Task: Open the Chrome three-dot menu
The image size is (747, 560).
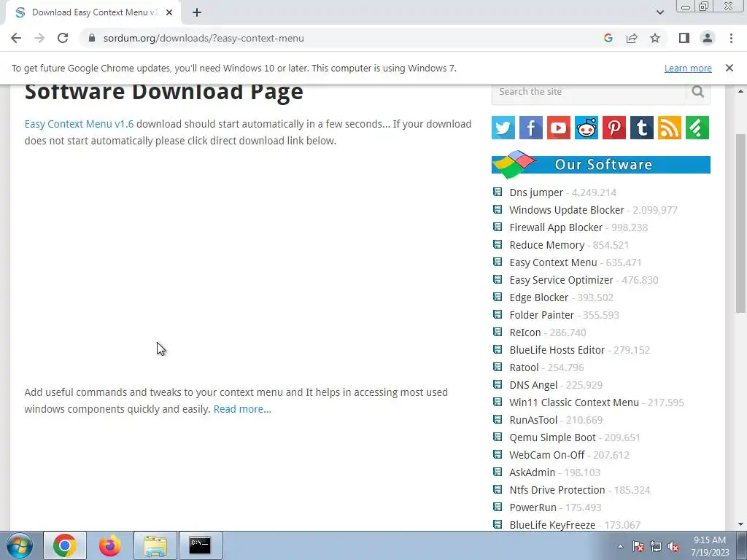Action: click(x=731, y=38)
